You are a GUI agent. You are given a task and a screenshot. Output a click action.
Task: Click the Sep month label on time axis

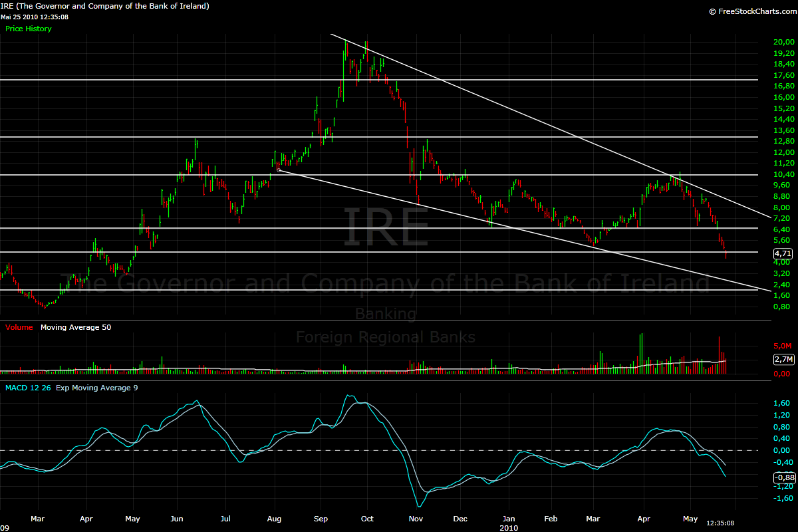321,518
